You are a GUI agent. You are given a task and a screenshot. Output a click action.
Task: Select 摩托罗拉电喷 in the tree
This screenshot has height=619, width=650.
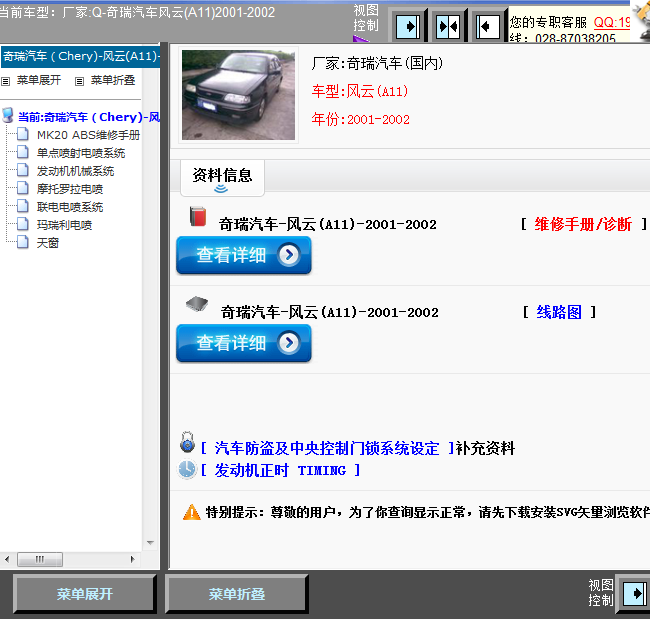click(70, 189)
